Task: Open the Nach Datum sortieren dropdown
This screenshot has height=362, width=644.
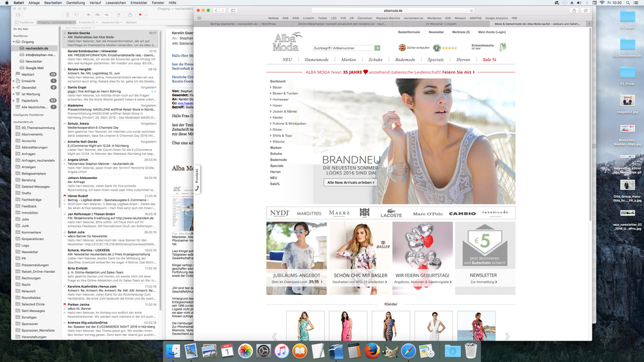Action: 80,27
